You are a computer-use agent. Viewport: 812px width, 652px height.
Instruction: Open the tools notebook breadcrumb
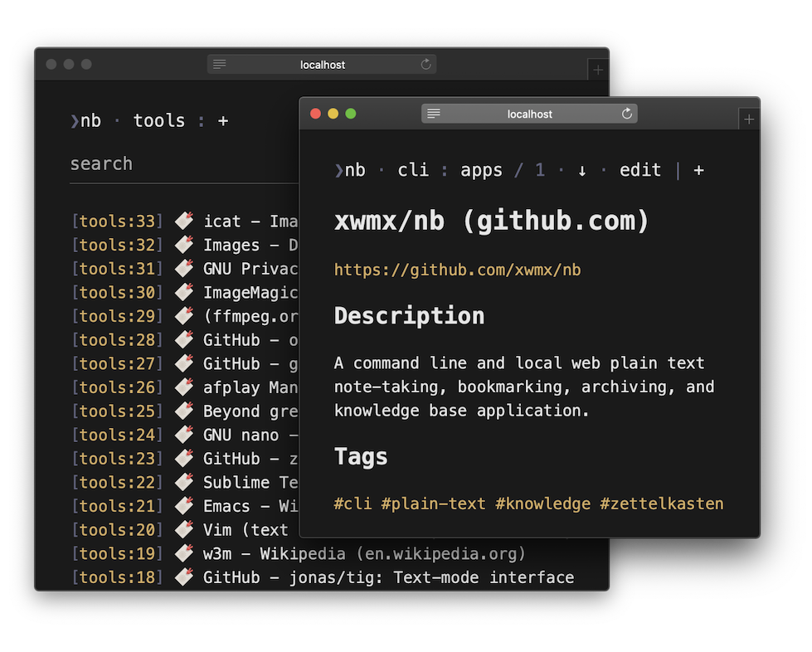click(x=159, y=120)
